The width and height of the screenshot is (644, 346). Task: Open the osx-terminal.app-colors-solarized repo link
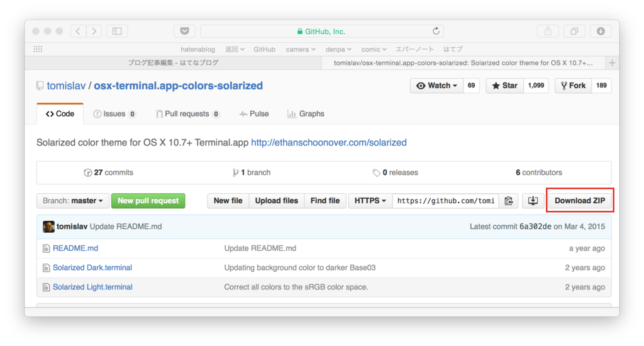click(178, 86)
